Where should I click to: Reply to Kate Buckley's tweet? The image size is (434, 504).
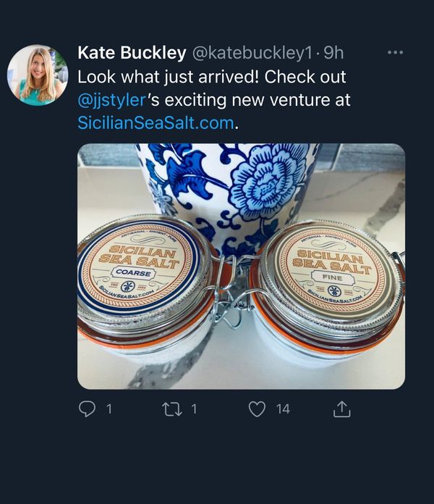87,409
